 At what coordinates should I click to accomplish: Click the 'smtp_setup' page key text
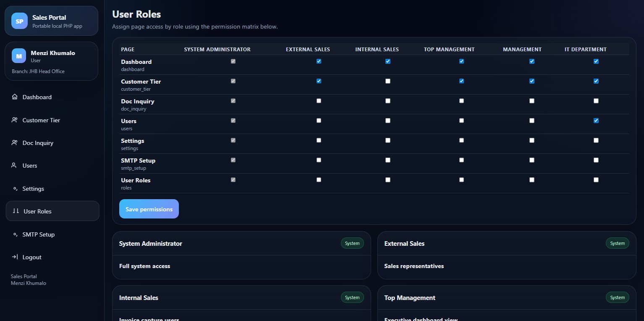point(134,168)
